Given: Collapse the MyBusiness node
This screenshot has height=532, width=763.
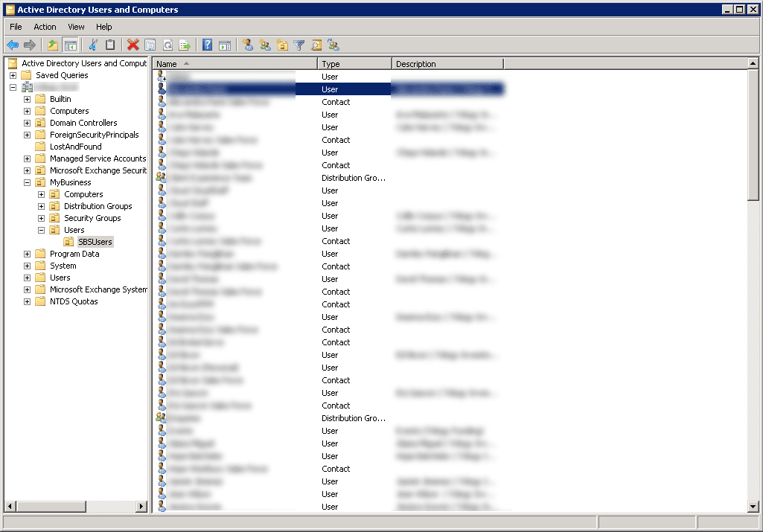Looking at the screenshot, I should click(28, 182).
